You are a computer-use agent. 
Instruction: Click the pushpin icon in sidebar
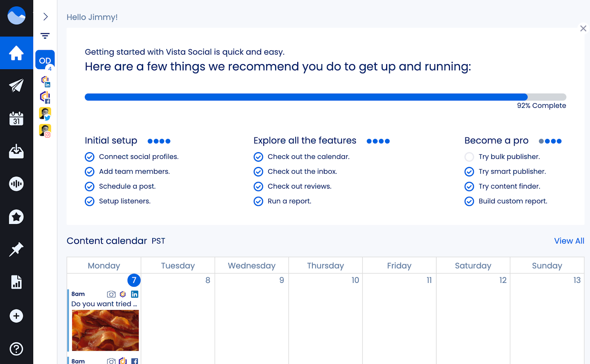coord(16,249)
